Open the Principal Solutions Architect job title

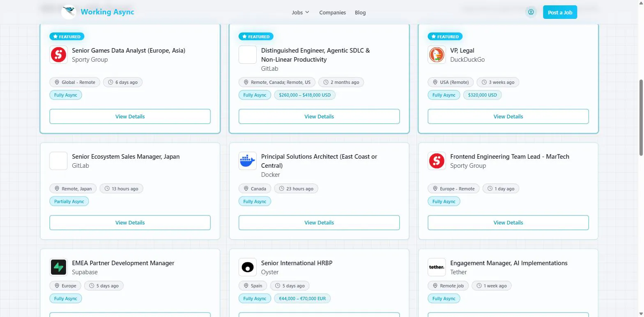[x=319, y=161]
